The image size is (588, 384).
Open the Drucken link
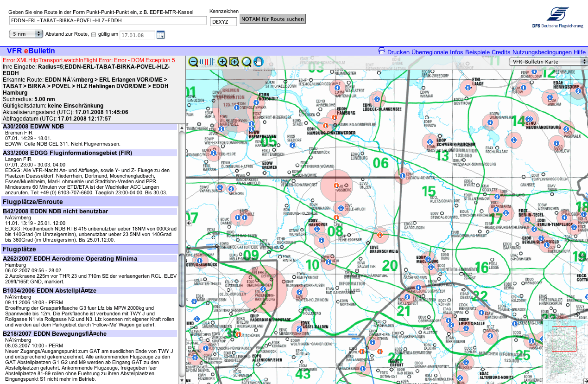click(398, 52)
